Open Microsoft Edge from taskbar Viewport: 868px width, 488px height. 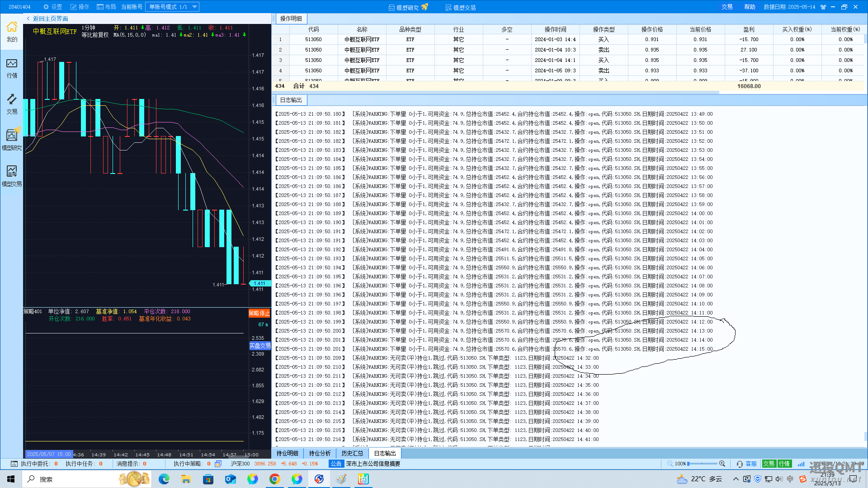coord(164,479)
